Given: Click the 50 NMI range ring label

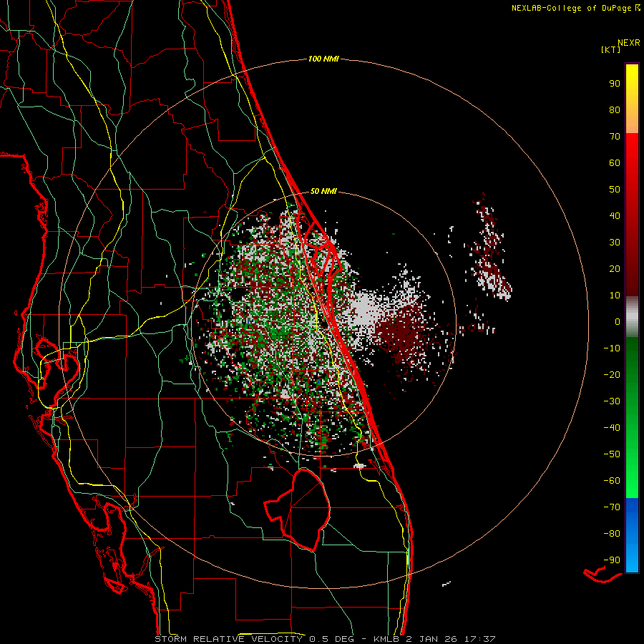Looking at the screenshot, I should [x=323, y=191].
